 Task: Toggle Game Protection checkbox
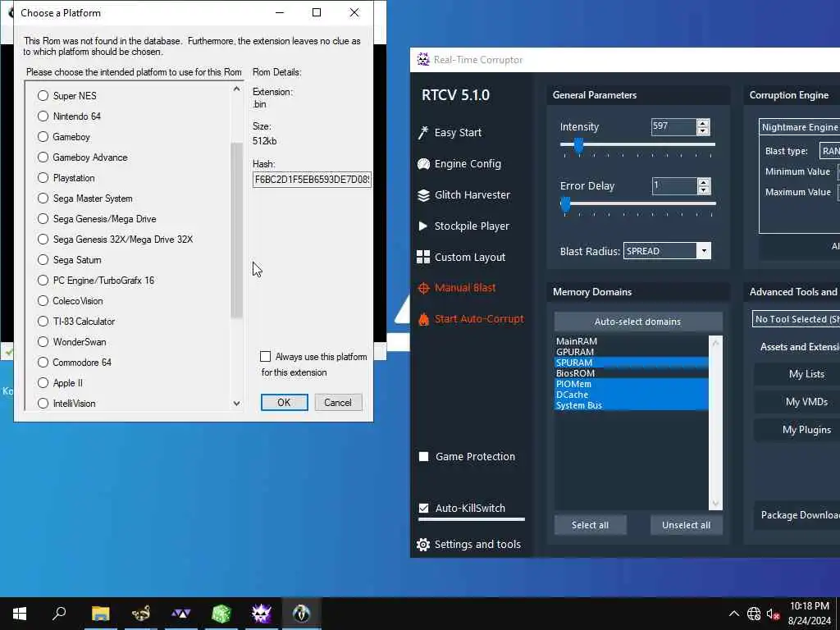(424, 457)
